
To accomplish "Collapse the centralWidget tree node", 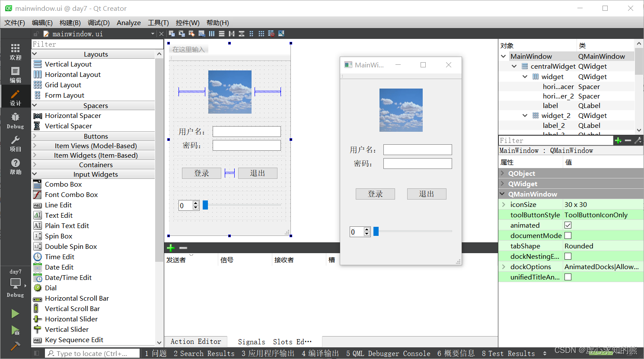I will point(514,66).
